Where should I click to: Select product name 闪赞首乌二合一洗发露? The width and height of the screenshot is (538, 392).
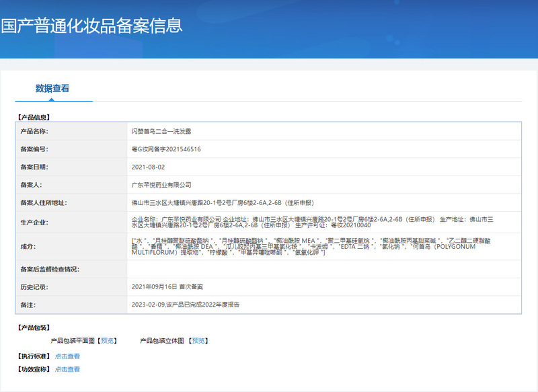pyautogui.click(x=161, y=131)
